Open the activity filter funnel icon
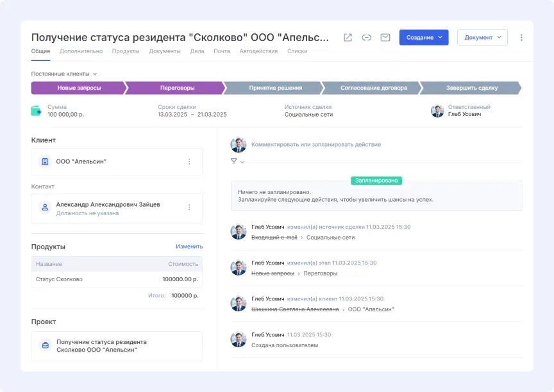The image size is (554, 392). pyautogui.click(x=233, y=161)
